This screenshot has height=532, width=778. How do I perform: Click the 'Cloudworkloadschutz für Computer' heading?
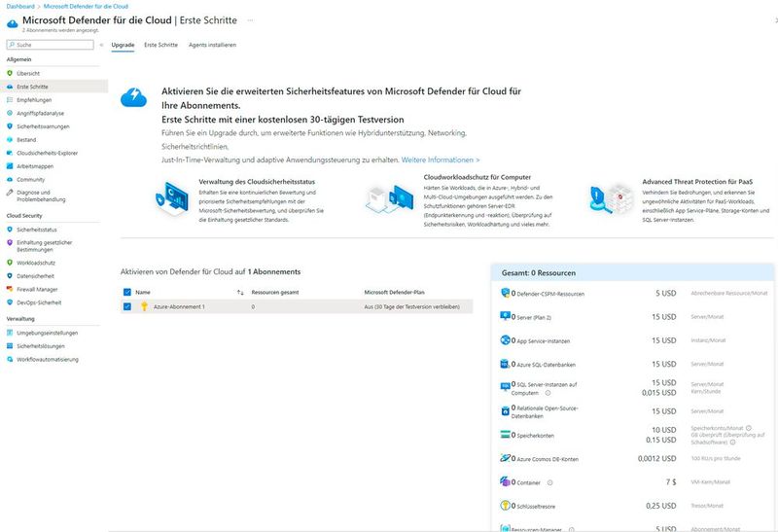pyautogui.click(x=477, y=177)
